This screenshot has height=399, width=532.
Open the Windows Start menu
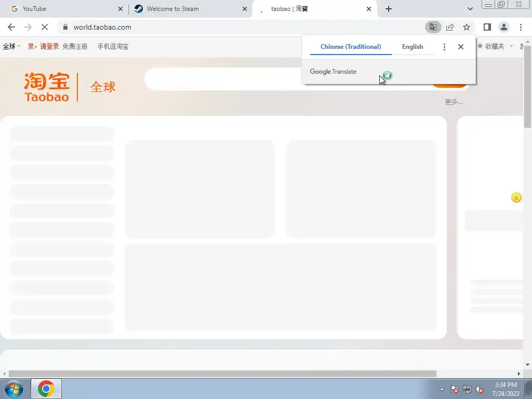pyautogui.click(x=14, y=389)
